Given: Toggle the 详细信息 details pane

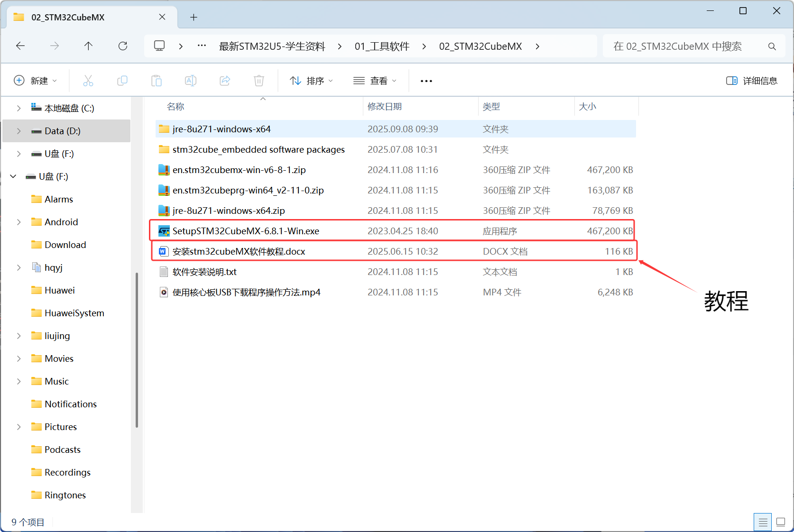Looking at the screenshot, I should [x=752, y=81].
